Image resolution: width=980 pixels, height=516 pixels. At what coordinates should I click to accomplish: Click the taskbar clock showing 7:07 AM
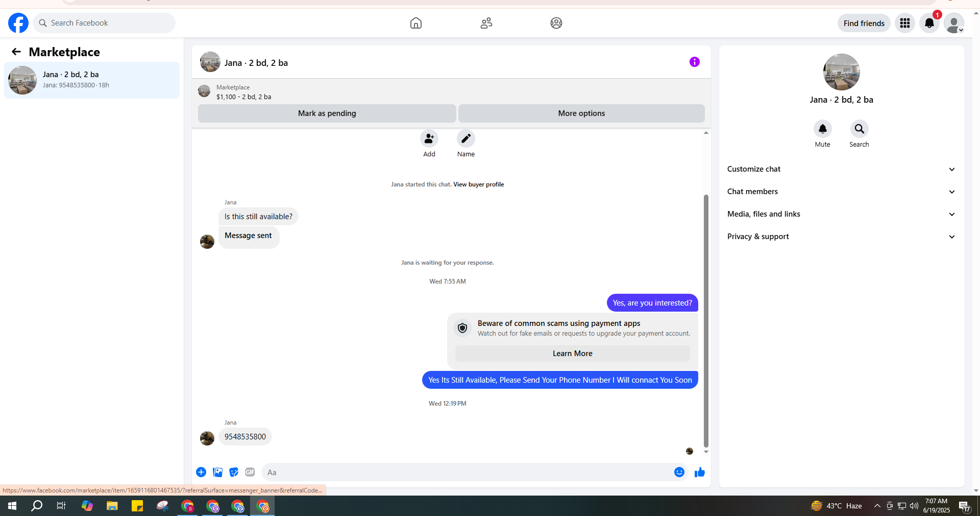(x=937, y=506)
